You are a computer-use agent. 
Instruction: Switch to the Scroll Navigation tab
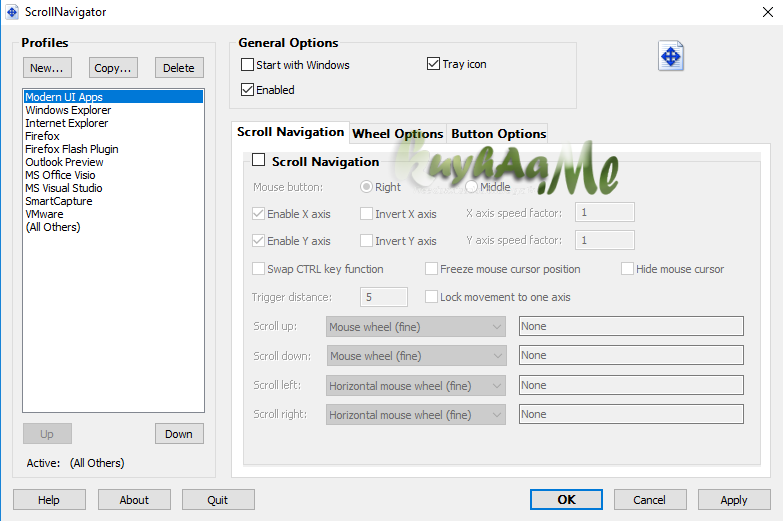[291, 132]
